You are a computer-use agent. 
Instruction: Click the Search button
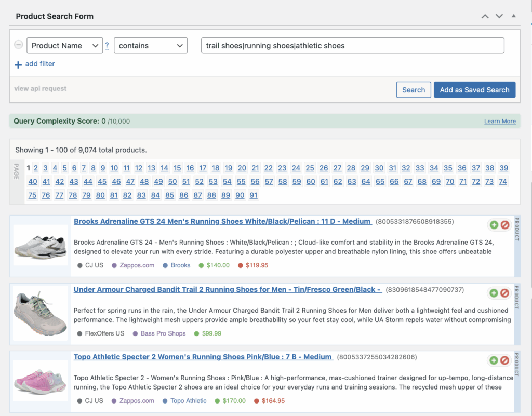click(x=414, y=90)
